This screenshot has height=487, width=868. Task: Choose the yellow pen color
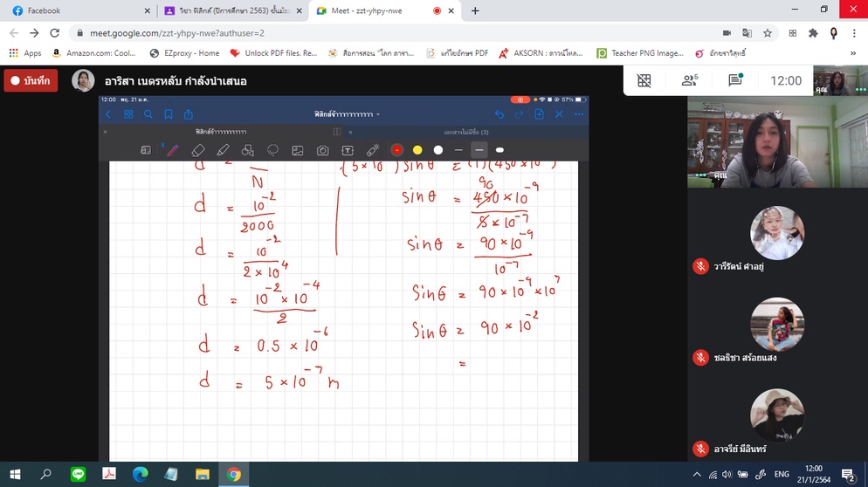tap(417, 150)
